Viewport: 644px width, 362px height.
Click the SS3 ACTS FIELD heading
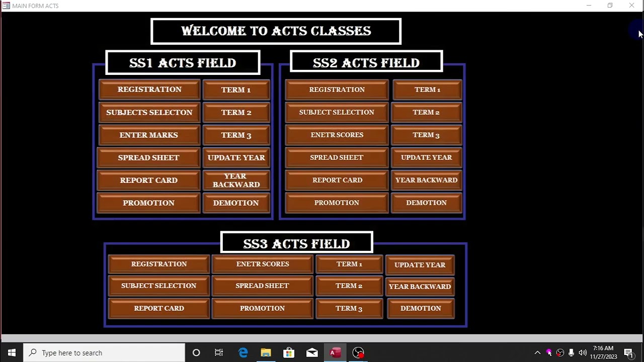tap(296, 243)
